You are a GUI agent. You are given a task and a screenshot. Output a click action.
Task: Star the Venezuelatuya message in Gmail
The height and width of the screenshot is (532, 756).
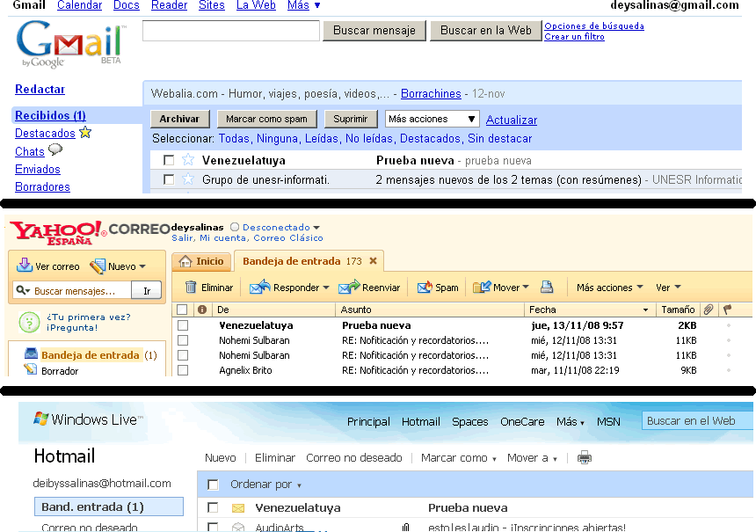[188, 160]
